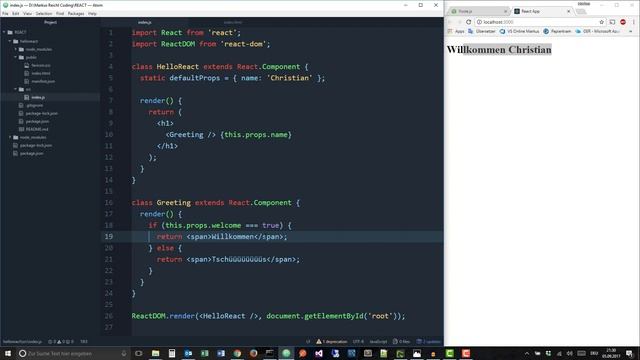Select the first Chrome tab beside React App
Screen dimensions: 640x360
coord(478,11)
